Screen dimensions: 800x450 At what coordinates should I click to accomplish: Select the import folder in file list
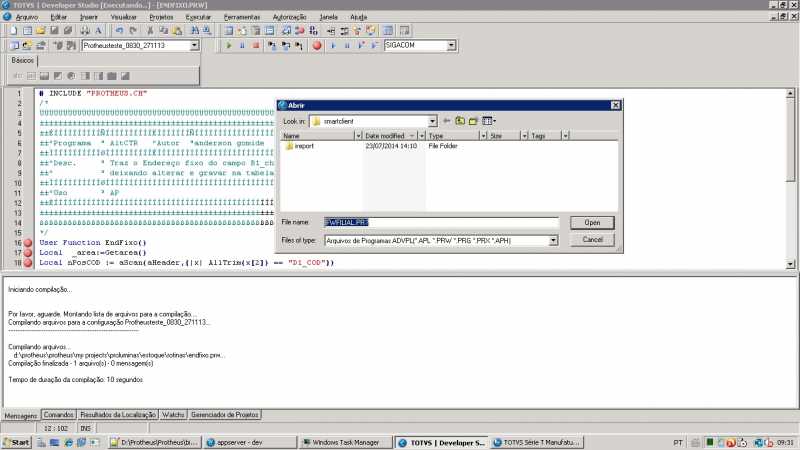pos(300,146)
